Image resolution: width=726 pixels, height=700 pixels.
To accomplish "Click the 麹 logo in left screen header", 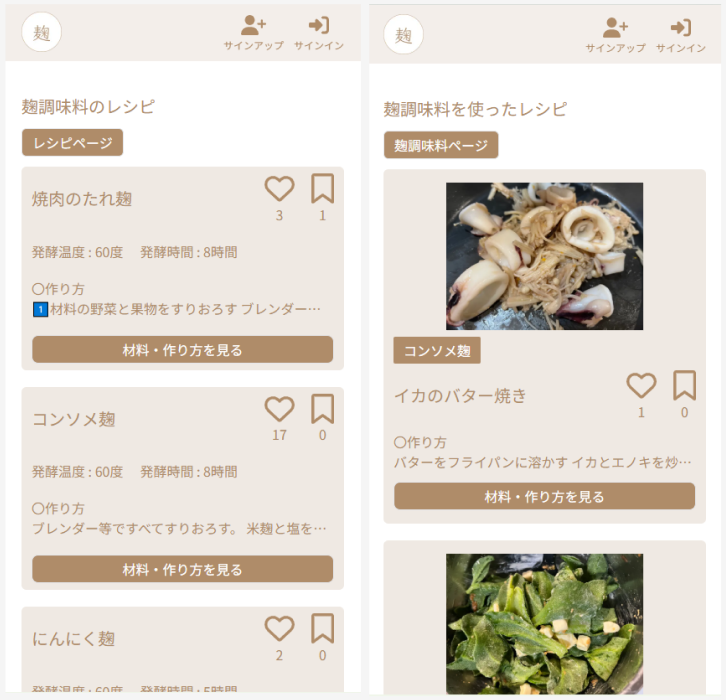I will [x=42, y=32].
